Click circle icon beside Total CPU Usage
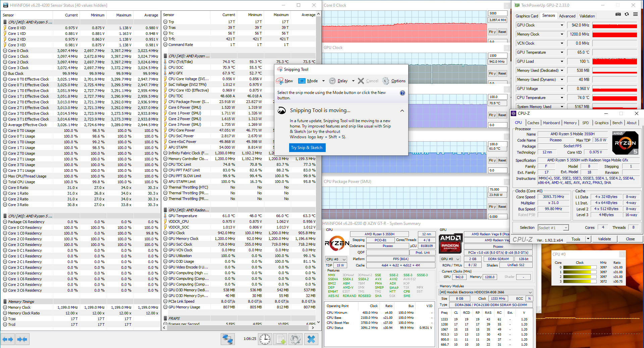This screenshot has width=644, height=348. coord(5,182)
